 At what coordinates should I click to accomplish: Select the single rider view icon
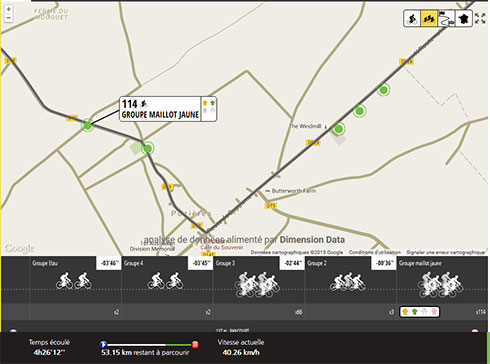pyautogui.click(x=412, y=18)
